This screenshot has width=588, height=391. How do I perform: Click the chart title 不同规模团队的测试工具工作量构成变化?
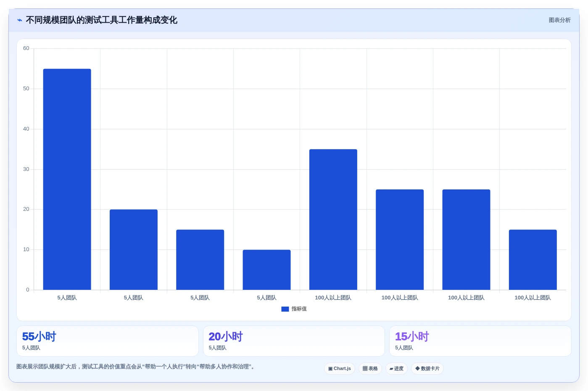click(x=101, y=20)
